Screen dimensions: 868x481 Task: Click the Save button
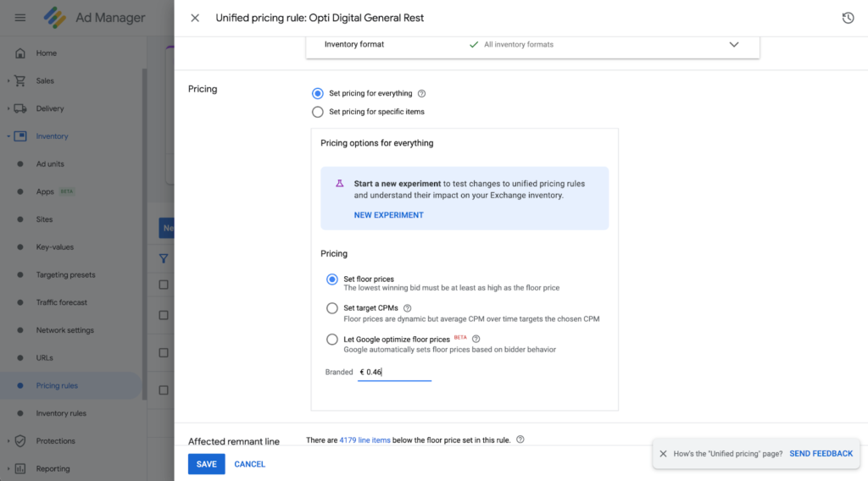206,464
